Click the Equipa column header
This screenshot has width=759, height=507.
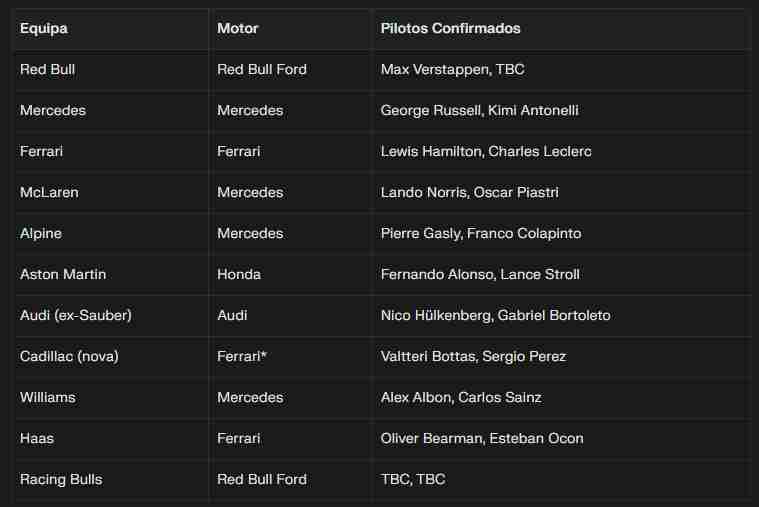(x=44, y=29)
